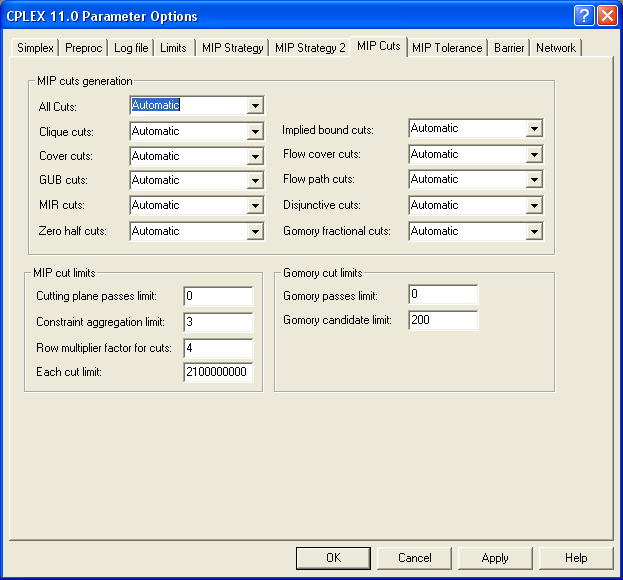The image size is (623, 580).
Task: Click the 'Implied bound cuts:' label
Action: coord(328,130)
